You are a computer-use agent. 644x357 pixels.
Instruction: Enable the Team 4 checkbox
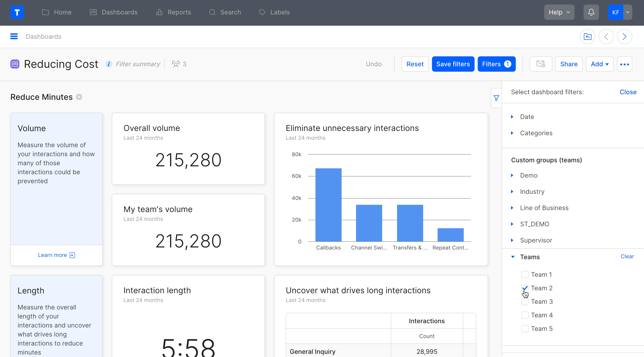[x=525, y=315]
